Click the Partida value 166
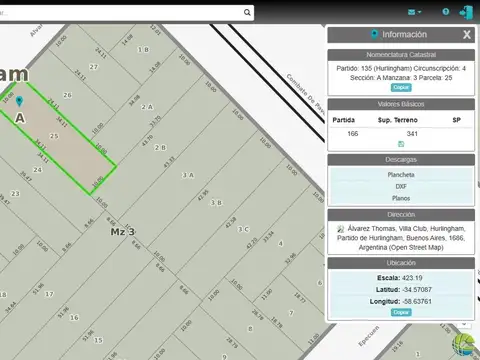Screen dimensions: 480x360 coord(353,134)
